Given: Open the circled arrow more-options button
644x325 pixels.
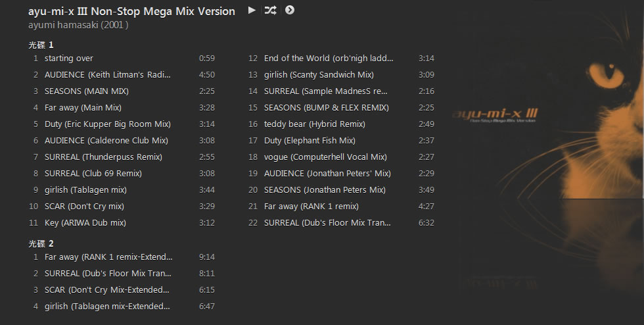Looking at the screenshot, I should pyautogui.click(x=290, y=11).
